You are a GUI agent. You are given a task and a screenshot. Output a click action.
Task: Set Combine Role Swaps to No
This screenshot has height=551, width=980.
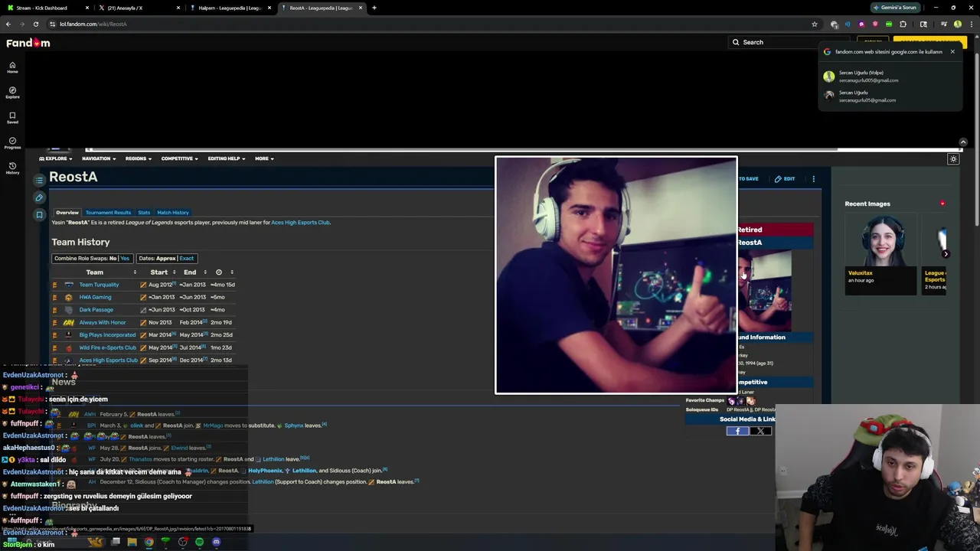[113, 258]
